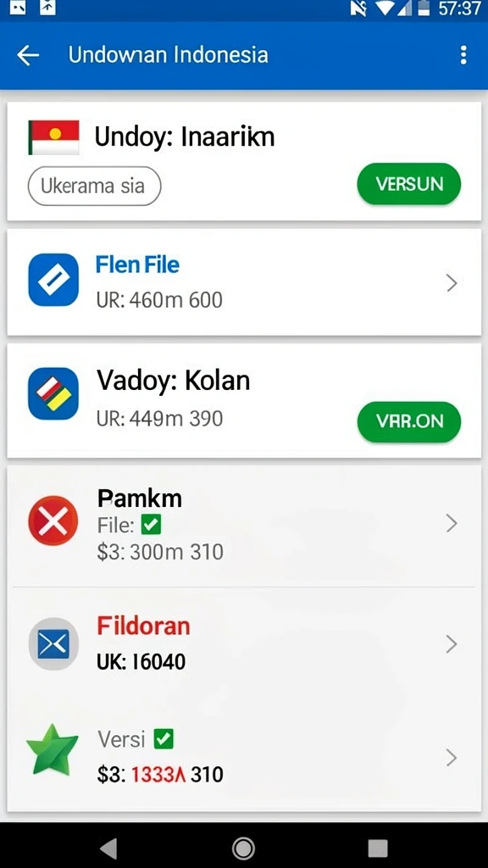Click the green VRR.ON button
The image size is (488, 868).
[x=409, y=422]
